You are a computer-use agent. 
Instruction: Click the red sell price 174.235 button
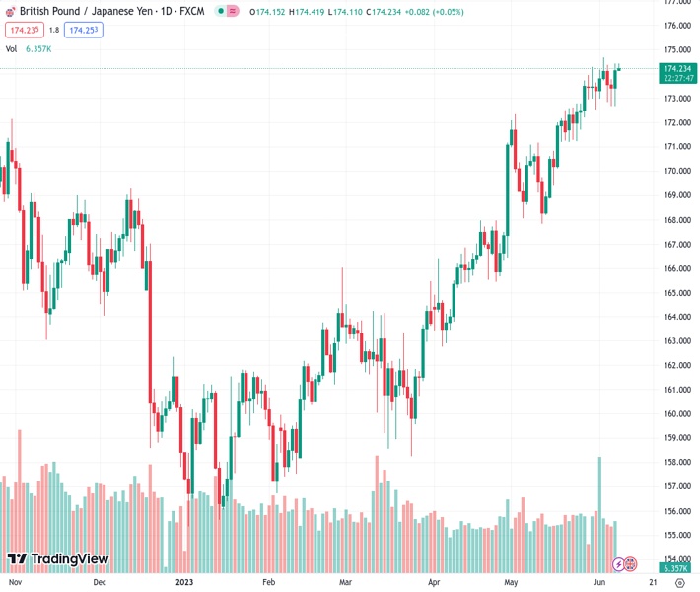24,30
